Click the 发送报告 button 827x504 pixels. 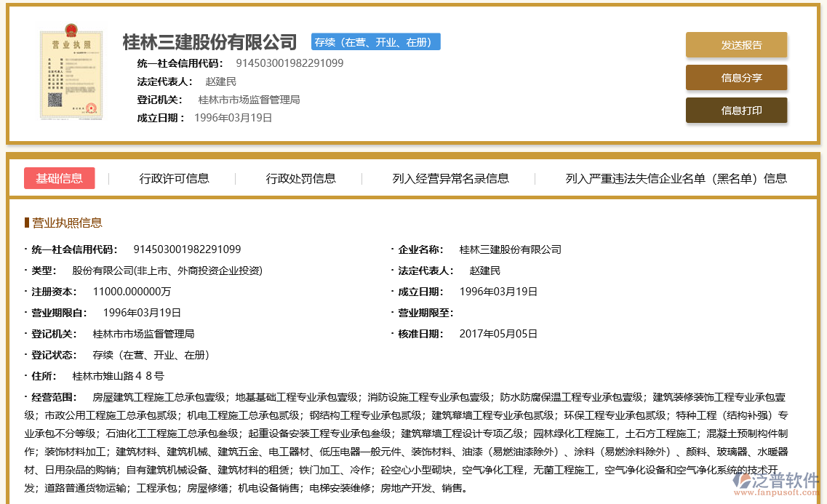736,44
